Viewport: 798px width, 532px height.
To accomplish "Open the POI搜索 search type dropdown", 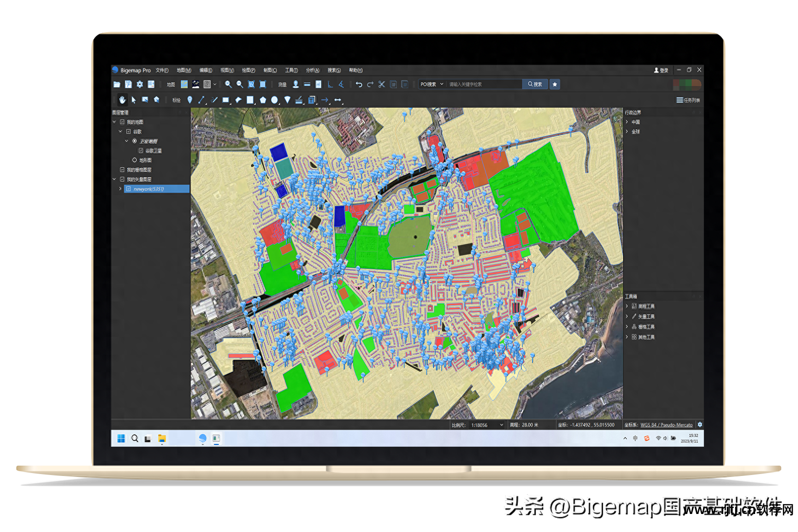I will tap(432, 84).
